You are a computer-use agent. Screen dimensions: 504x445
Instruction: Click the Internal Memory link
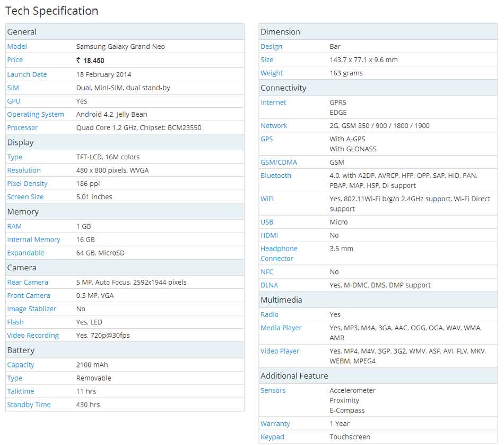[x=34, y=239]
